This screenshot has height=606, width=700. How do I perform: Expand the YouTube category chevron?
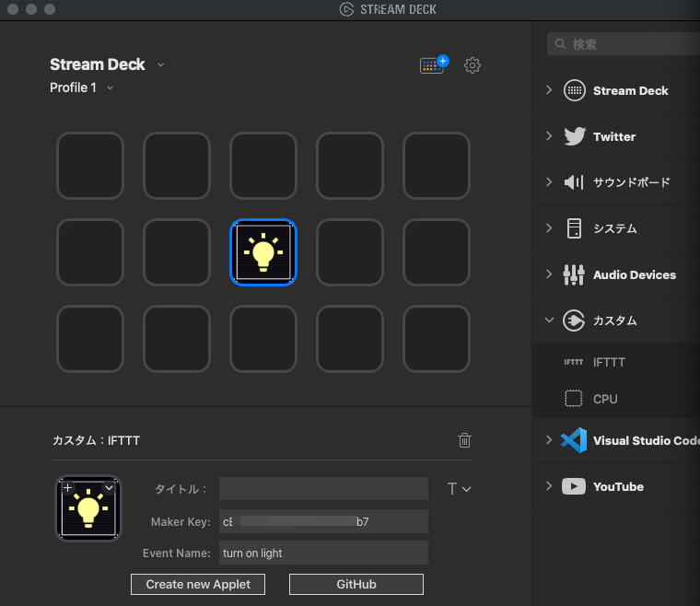tap(549, 486)
